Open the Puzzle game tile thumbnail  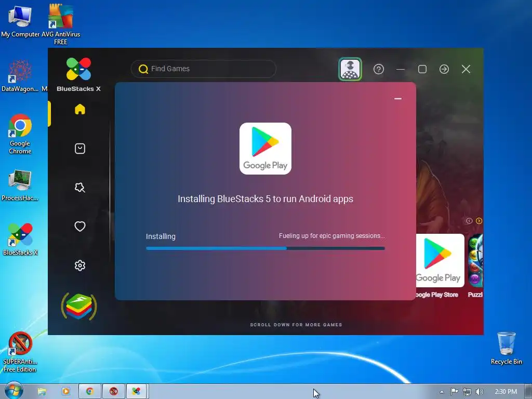[x=476, y=261]
